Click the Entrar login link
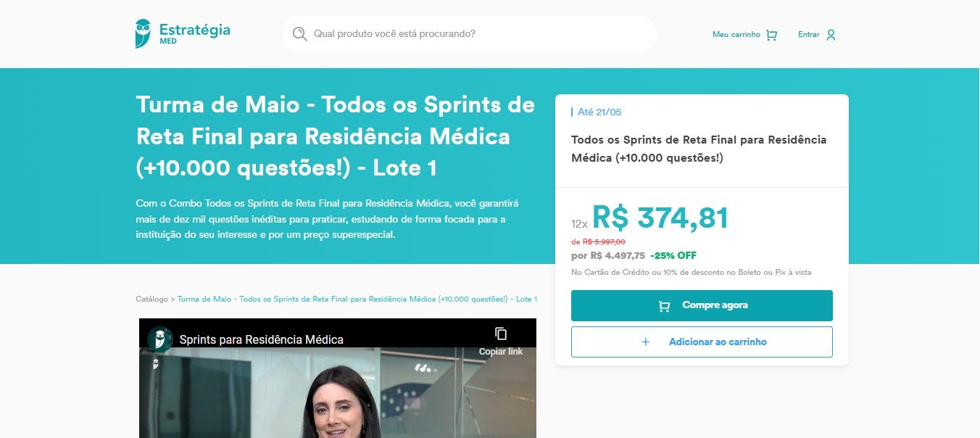 coord(809,35)
